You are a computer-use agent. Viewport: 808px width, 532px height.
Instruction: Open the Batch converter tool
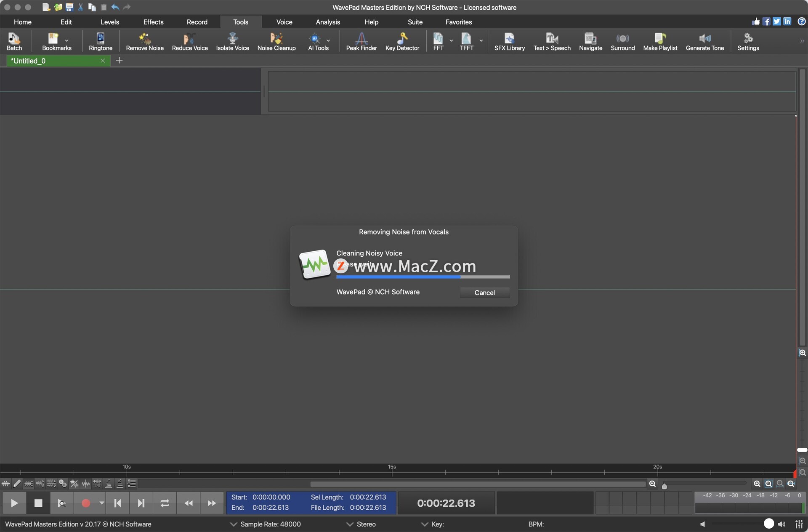pos(14,42)
